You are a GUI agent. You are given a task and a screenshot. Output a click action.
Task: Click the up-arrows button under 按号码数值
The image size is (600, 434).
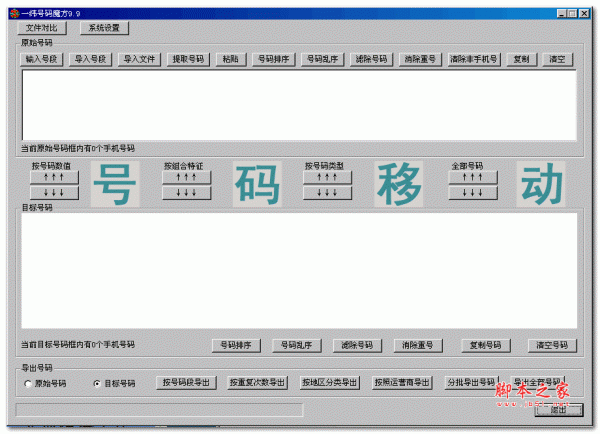(54, 177)
